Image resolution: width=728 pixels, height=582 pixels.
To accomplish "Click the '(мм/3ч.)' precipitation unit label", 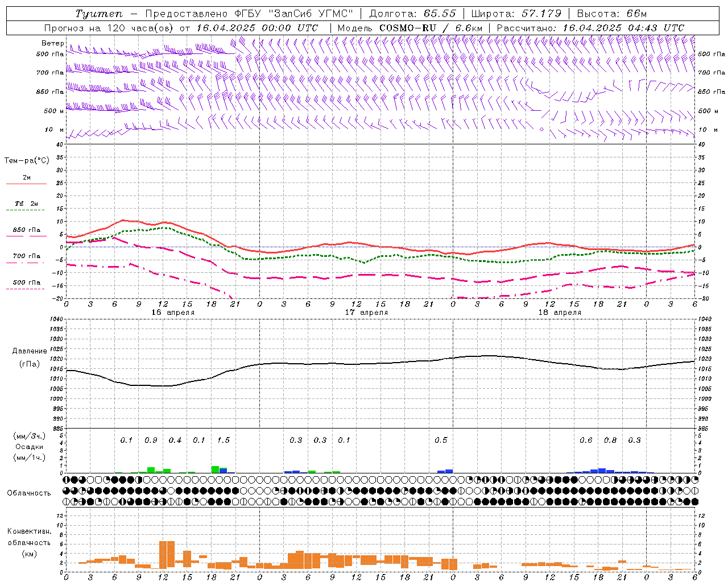I will [x=29, y=436].
